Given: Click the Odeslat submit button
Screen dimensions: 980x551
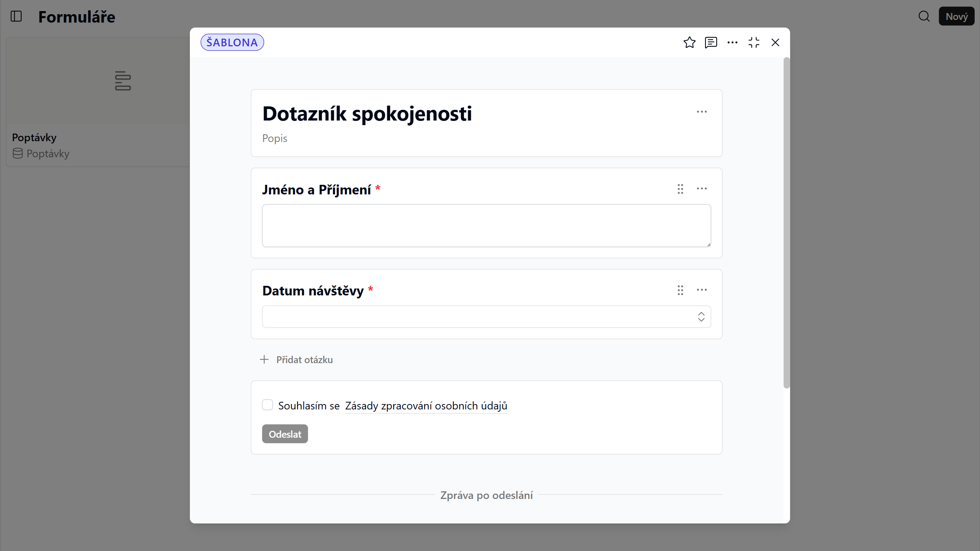Looking at the screenshot, I should pyautogui.click(x=285, y=434).
